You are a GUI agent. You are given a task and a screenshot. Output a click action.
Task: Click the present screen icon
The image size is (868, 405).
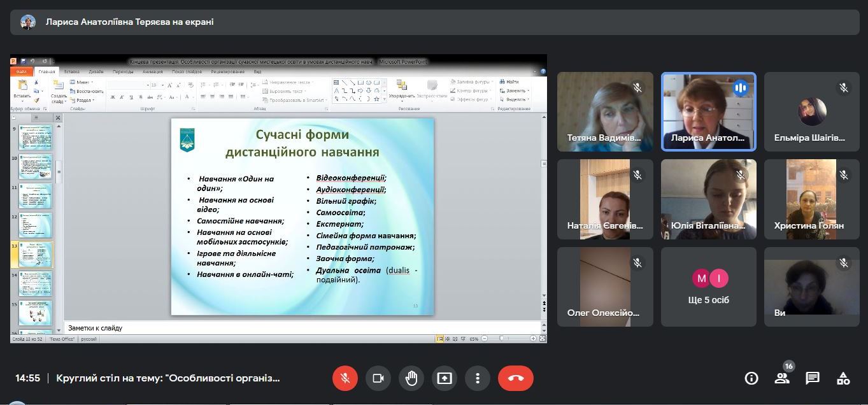tap(445, 378)
